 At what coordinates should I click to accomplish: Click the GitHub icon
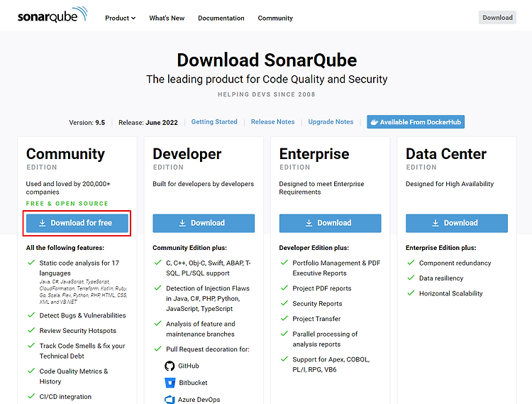click(170, 366)
